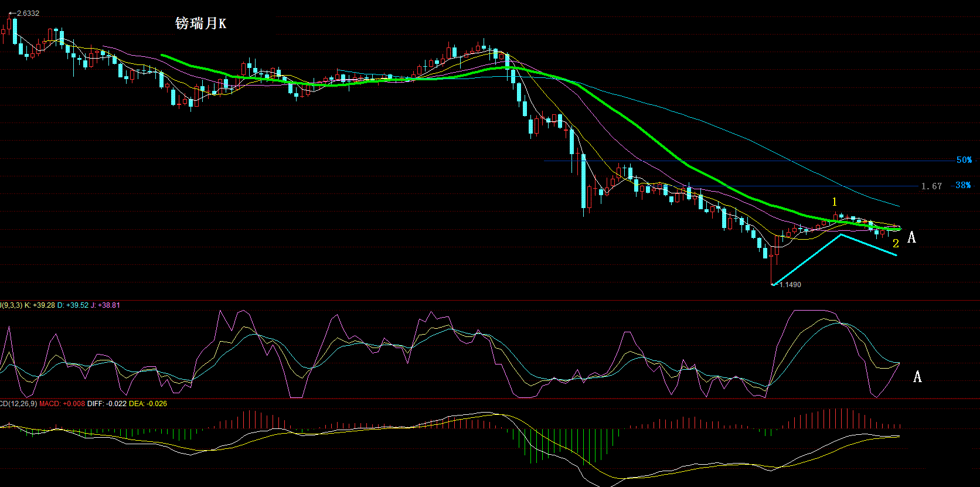The width and height of the screenshot is (980, 487).
Task: Click the yellow wave marker 2
Action: [x=896, y=244]
